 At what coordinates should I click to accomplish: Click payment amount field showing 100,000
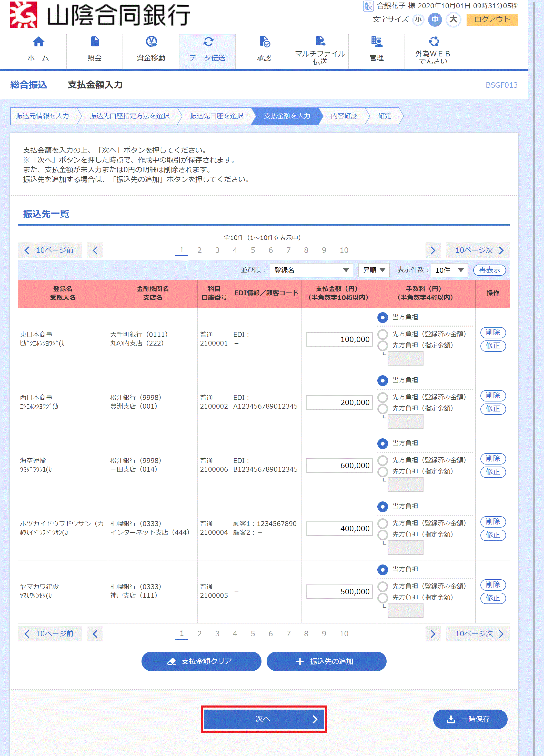click(x=339, y=339)
